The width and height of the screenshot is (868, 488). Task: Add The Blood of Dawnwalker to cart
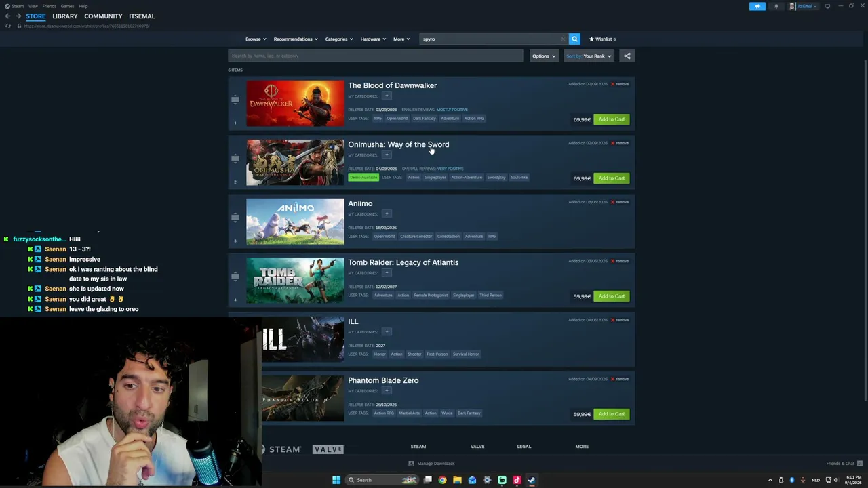point(612,119)
